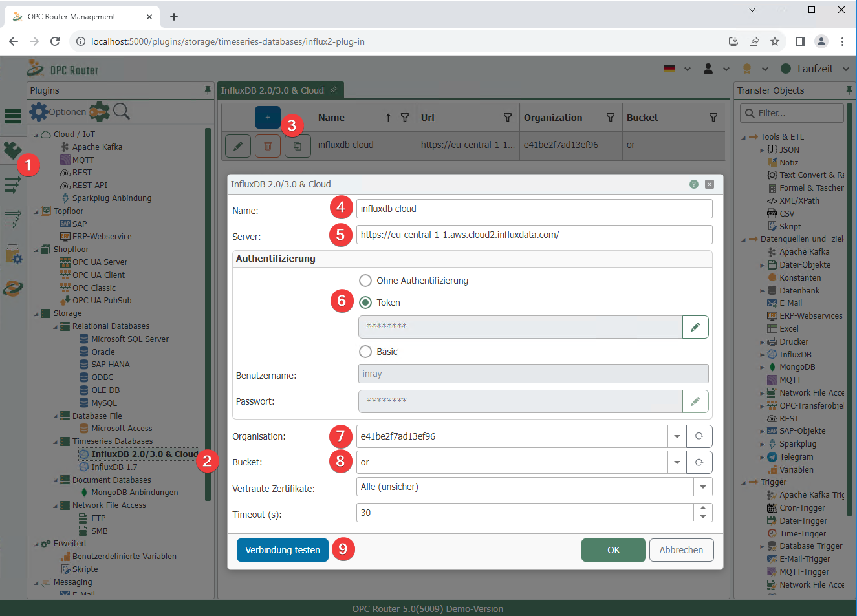This screenshot has height=616, width=857.
Task: Open the templates list icon in sidebar
Action: pos(12,219)
